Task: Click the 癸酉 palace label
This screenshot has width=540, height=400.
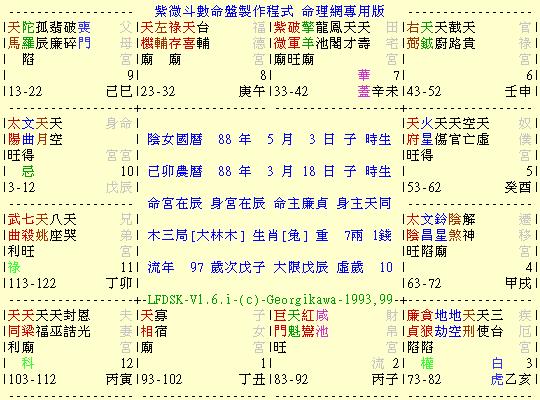Action: coord(518,187)
